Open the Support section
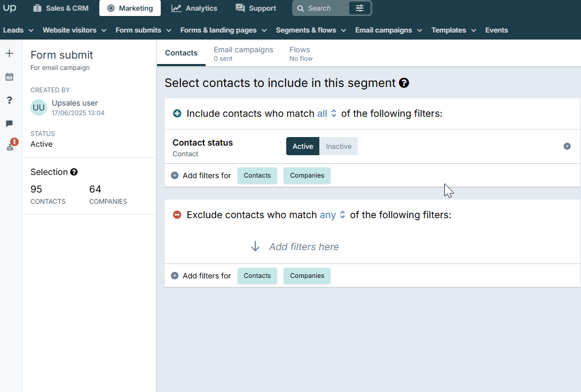This screenshot has height=392, width=581. pos(256,8)
